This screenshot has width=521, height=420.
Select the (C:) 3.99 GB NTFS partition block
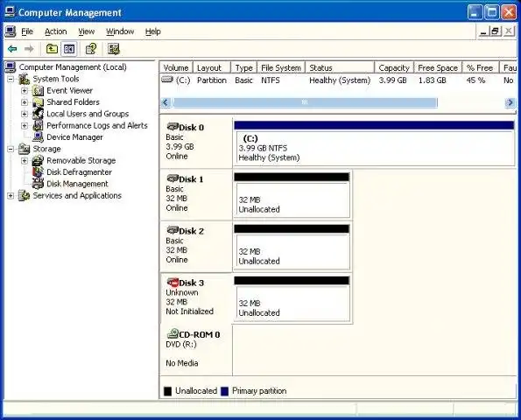coord(374,143)
